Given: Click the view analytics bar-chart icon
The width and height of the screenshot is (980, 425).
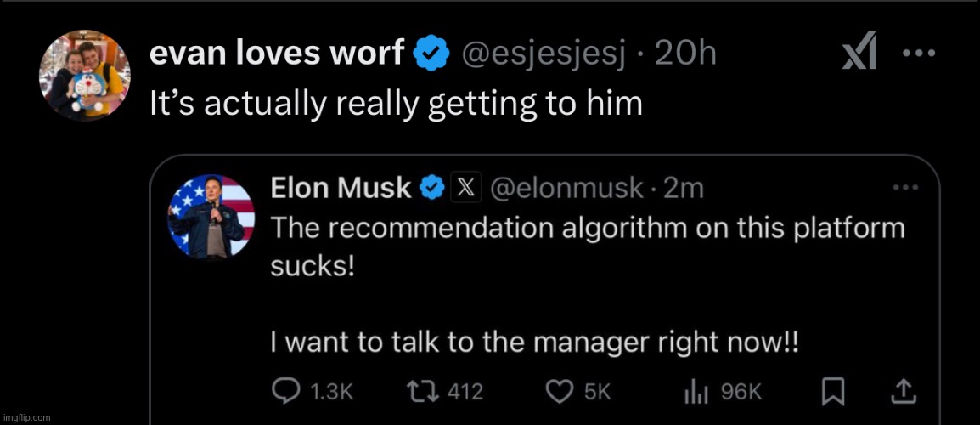Looking at the screenshot, I should [x=693, y=391].
